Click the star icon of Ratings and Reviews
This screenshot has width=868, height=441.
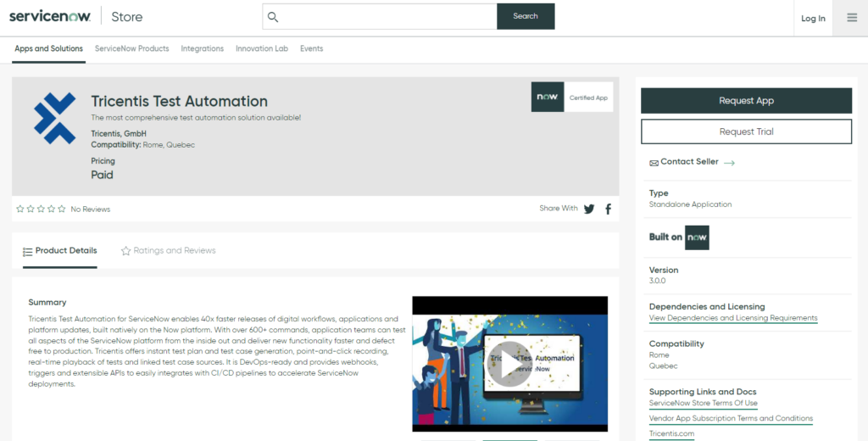tap(125, 251)
